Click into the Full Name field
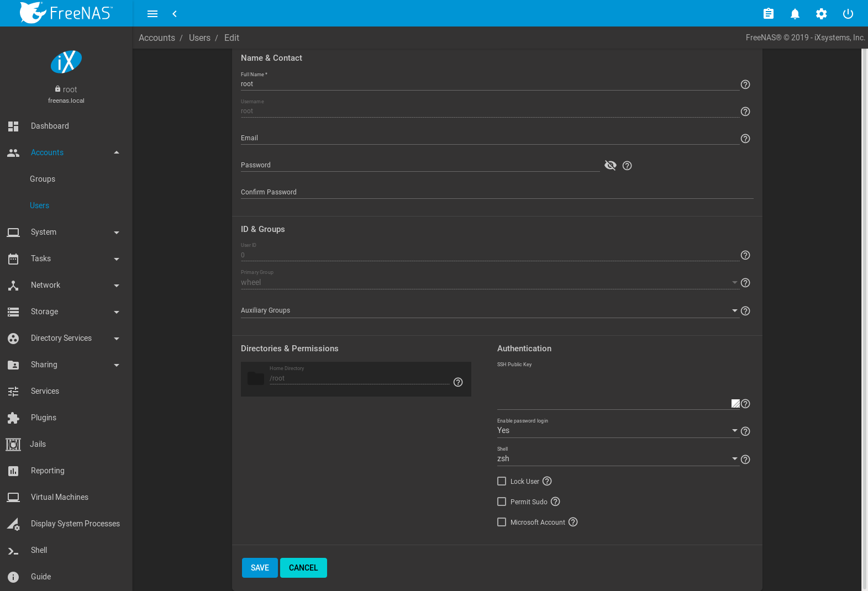 pyautogui.click(x=490, y=84)
